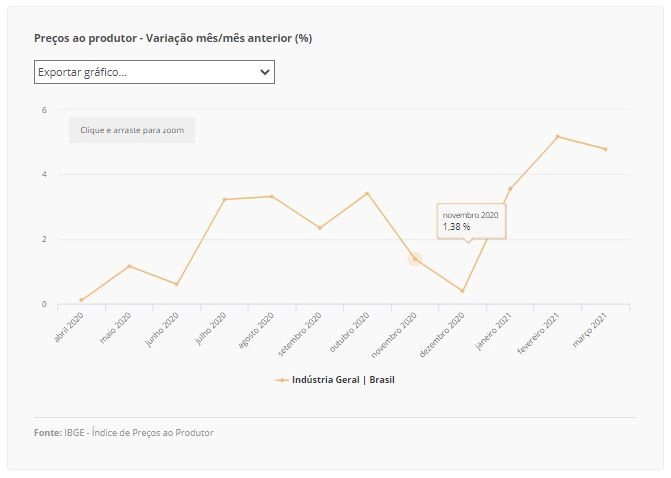
Task: Click the dropdown chevron arrow icon
Action: [x=265, y=72]
